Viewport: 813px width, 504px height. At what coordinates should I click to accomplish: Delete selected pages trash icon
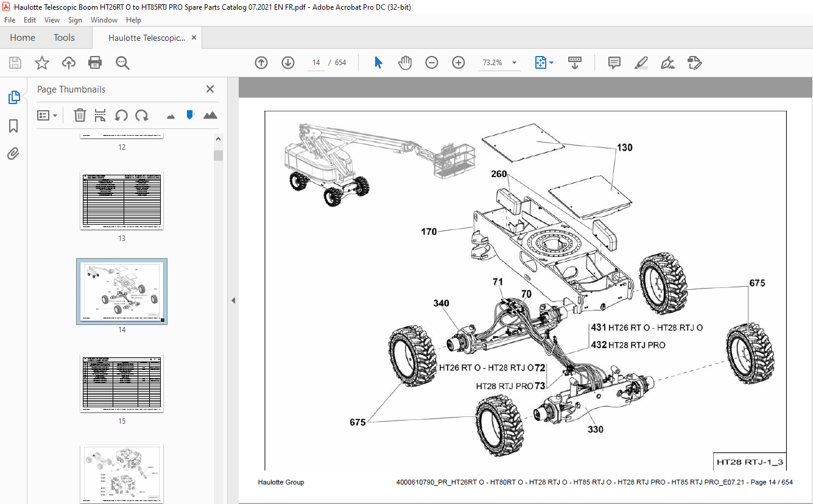80,115
